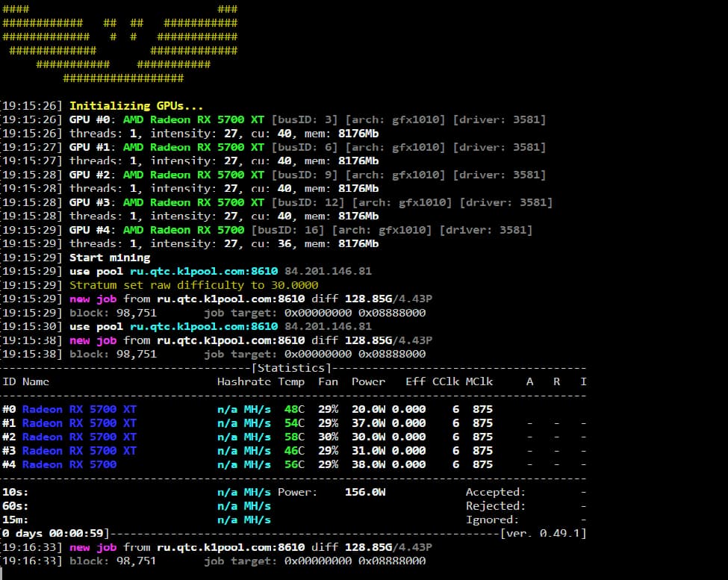Viewport: 728px width, 580px height.
Task: Click the "cu: 36" value for GPU #4
Action: tap(271, 243)
